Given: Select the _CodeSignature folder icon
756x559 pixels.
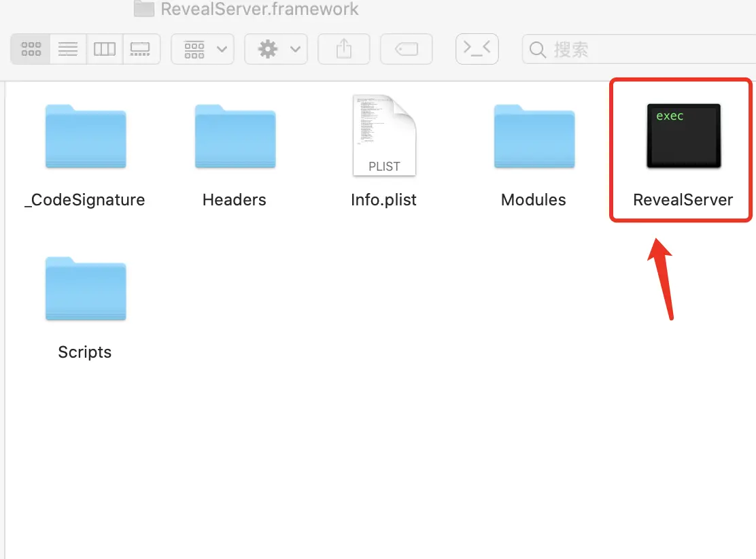Looking at the screenshot, I should pyautogui.click(x=86, y=137).
